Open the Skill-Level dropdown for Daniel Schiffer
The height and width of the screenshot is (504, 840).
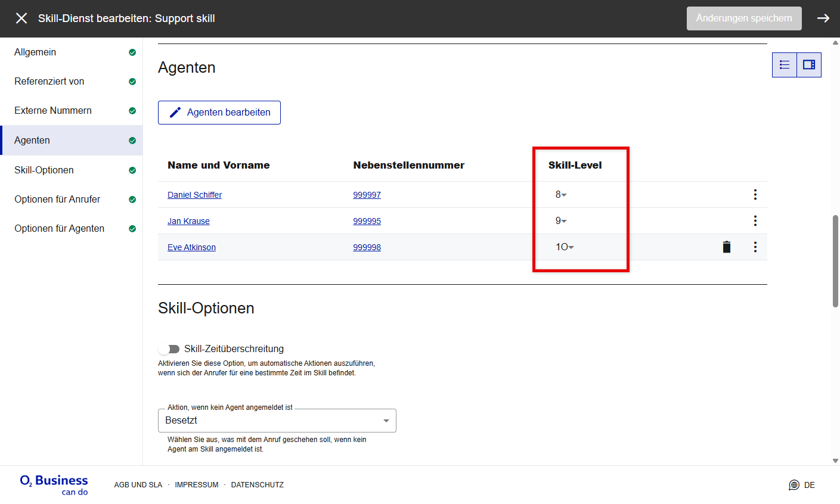click(x=561, y=195)
